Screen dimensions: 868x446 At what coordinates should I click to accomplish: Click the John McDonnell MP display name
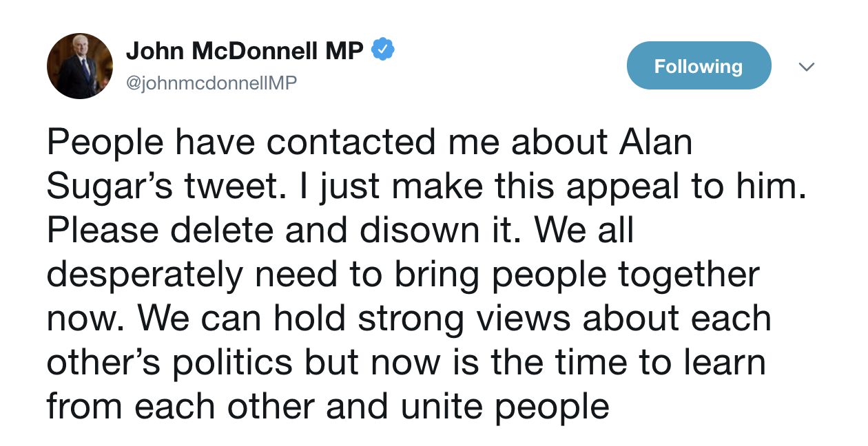pyautogui.click(x=245, y=51)
